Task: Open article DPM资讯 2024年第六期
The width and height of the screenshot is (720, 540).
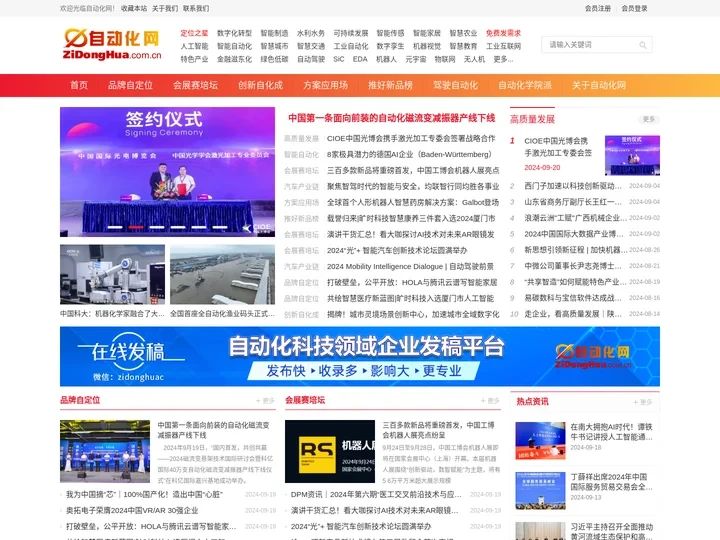Action: [376, 495]
